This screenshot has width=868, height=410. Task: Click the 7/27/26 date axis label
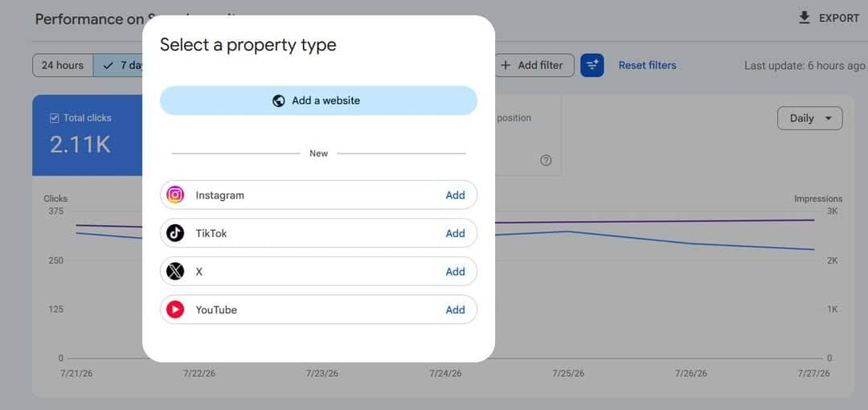[813, 374]
